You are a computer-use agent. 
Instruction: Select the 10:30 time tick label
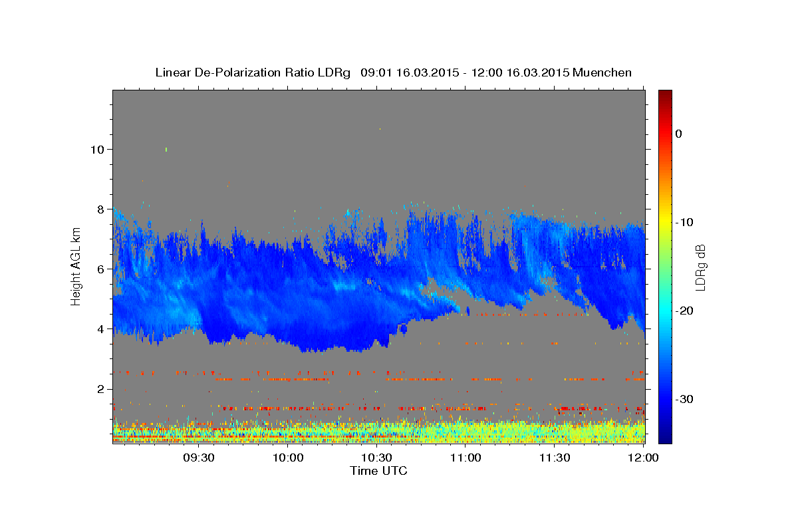click(376, 458)
